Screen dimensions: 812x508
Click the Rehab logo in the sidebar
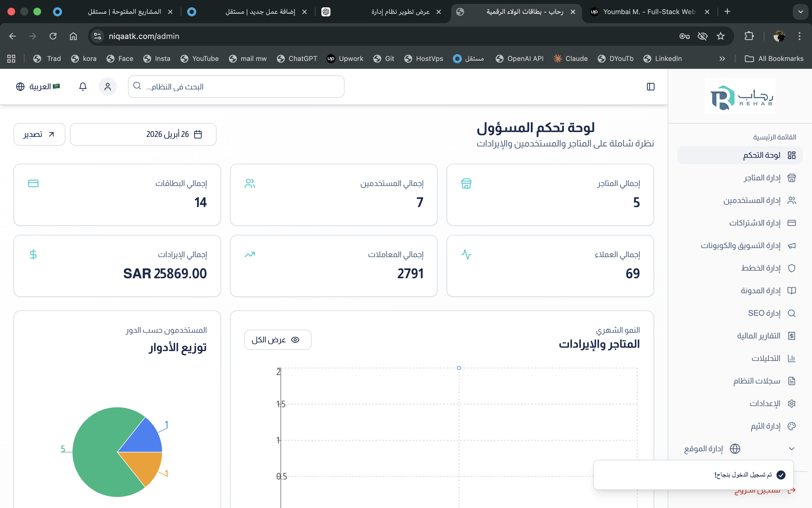740,97
